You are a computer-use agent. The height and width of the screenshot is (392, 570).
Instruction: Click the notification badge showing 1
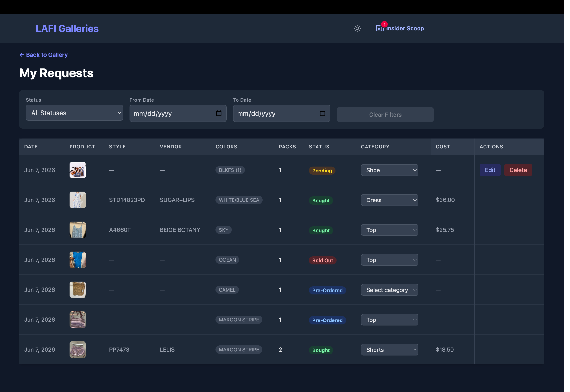(x=385, y=24)
